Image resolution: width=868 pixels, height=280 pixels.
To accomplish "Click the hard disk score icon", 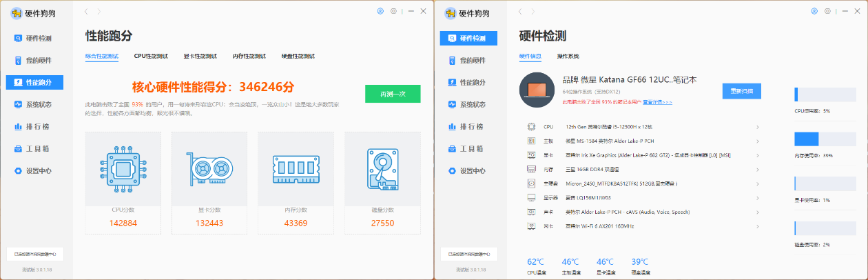I will point(382,168).
